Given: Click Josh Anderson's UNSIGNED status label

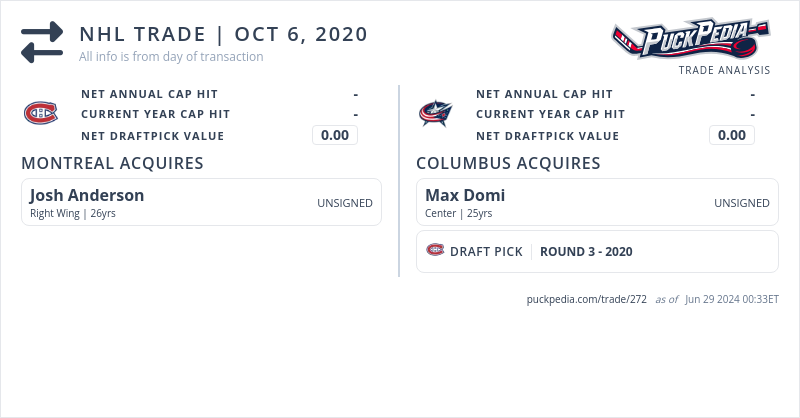Looking at the screenshot, I should [345, 203].
